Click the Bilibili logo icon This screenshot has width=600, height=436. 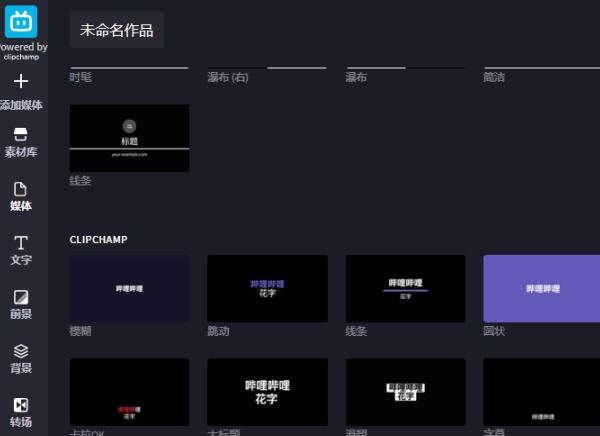(21, 21)
